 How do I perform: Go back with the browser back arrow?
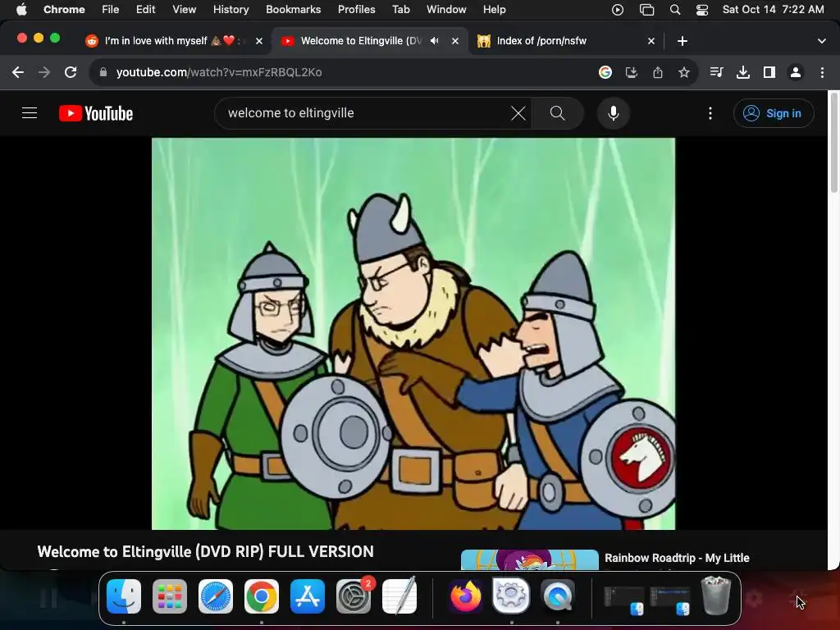click(18, 72)
